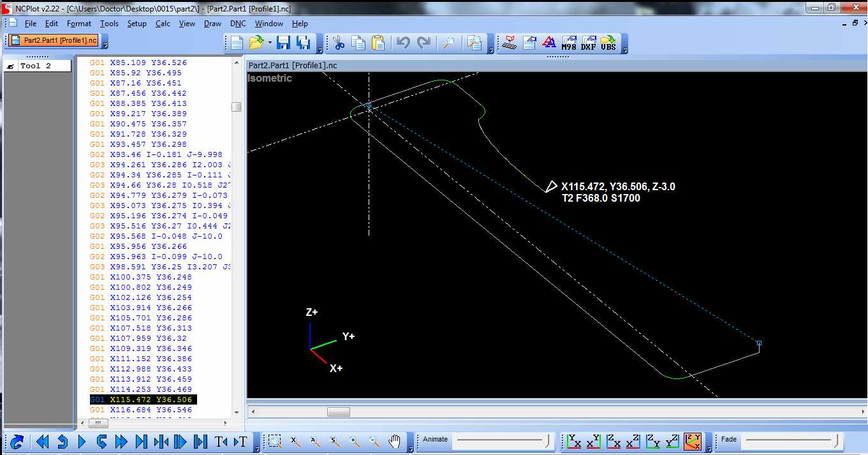Switch to the first XY plane view button
Viewport: 868px width, 455px height.
pyautogui.click(x=574, y=441)
